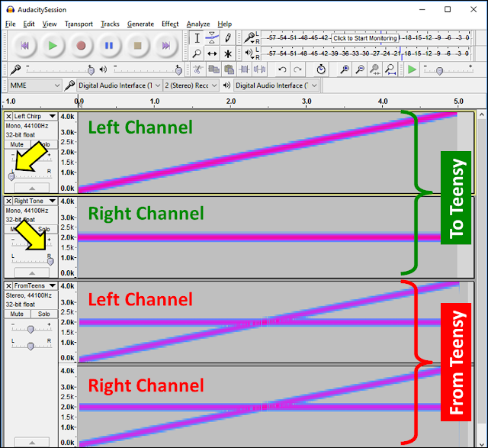Activate the Multi-Tool asterisk icon
This screenshot has height=448, width=488.
(x=228, y=53)
